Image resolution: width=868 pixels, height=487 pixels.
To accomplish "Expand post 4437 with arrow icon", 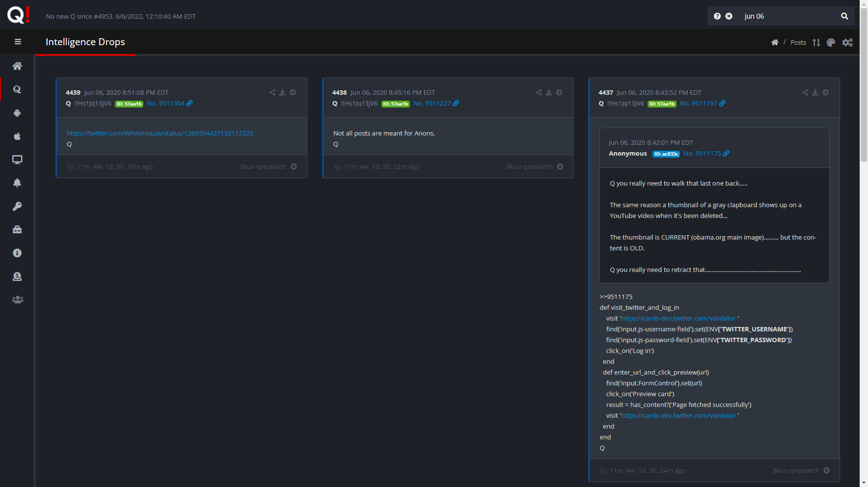I will click(826, 92).
